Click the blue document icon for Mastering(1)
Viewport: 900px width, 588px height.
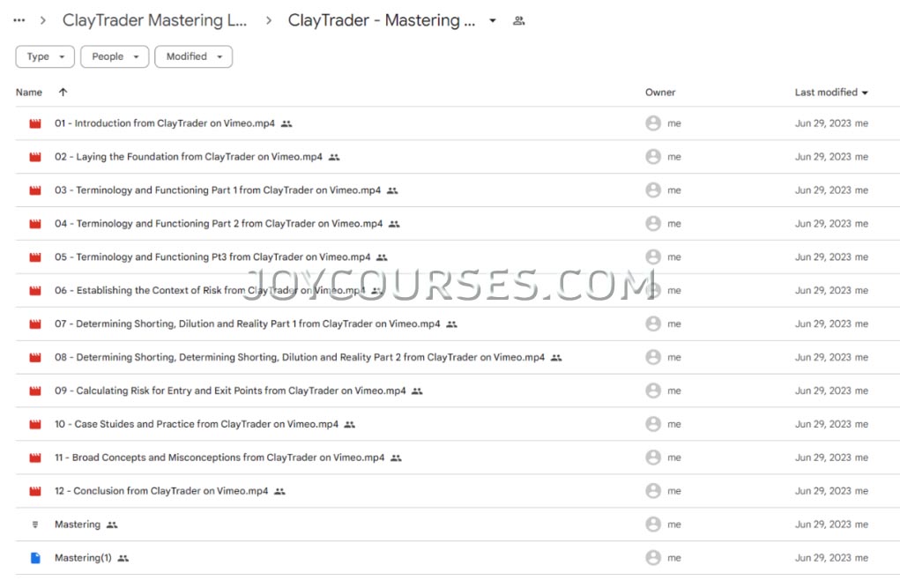pyautogui.click(x=35, y=557)
